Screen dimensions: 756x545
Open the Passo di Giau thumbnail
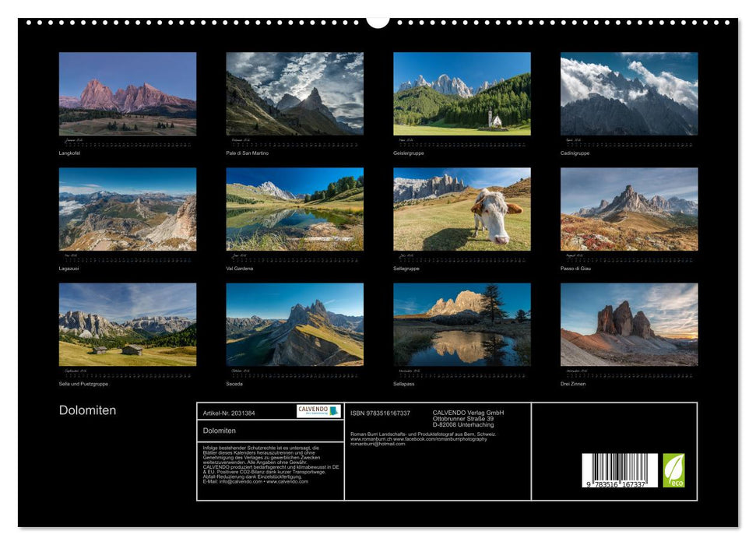coord(629,212)
